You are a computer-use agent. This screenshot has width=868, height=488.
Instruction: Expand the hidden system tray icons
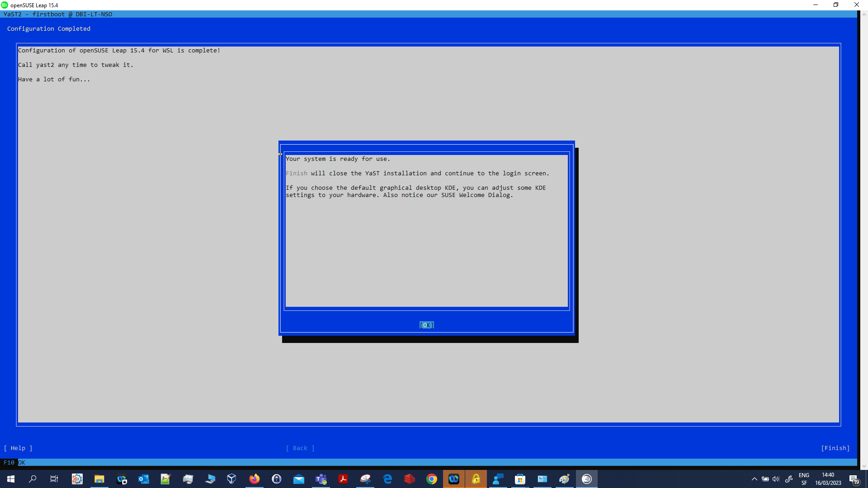[x=754, y=479]
